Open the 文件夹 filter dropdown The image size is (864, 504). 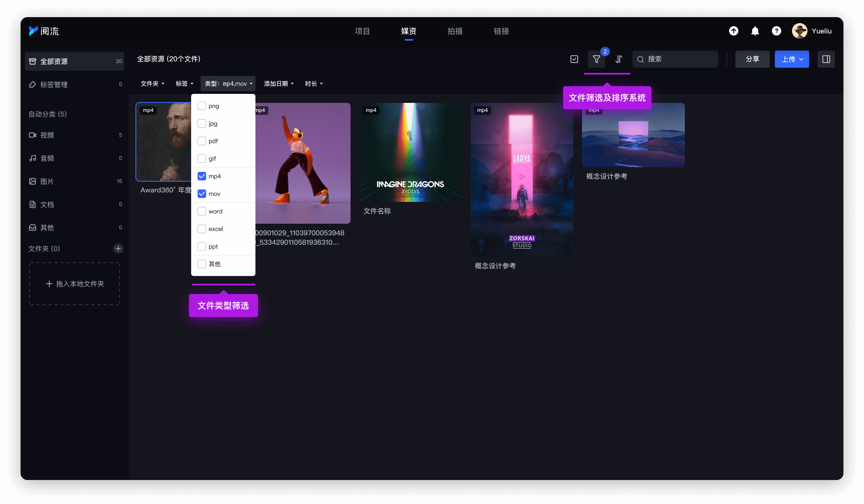153,84
